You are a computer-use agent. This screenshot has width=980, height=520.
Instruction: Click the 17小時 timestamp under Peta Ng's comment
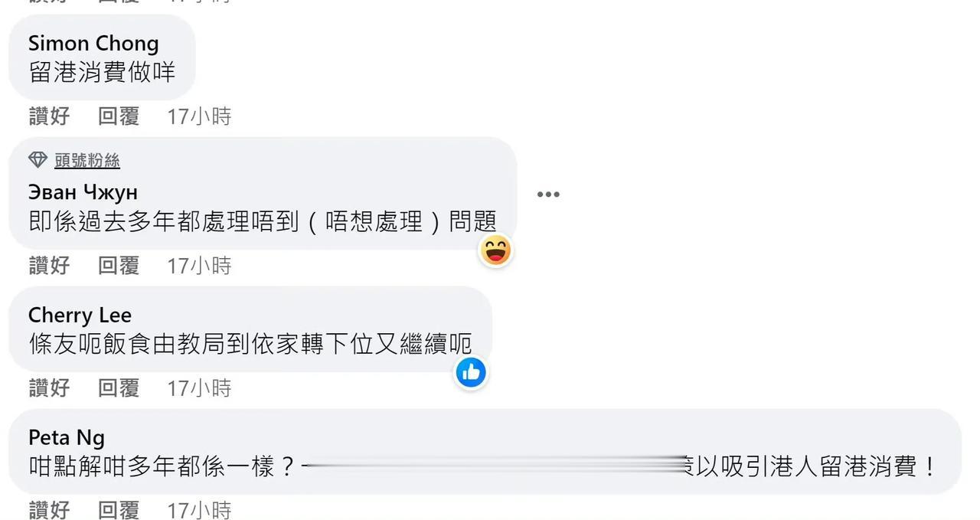[199, 510]
